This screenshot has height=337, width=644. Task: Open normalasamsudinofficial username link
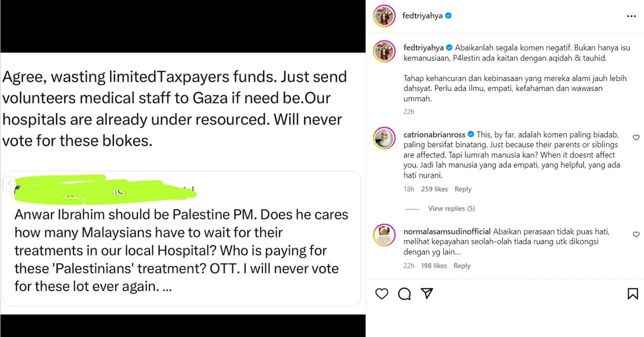pos(447,231)
